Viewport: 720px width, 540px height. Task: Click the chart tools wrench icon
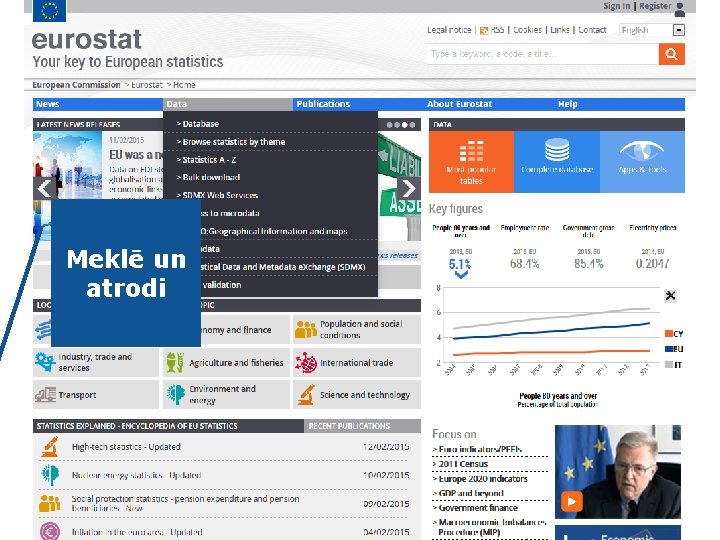click(x=670, y=296)
